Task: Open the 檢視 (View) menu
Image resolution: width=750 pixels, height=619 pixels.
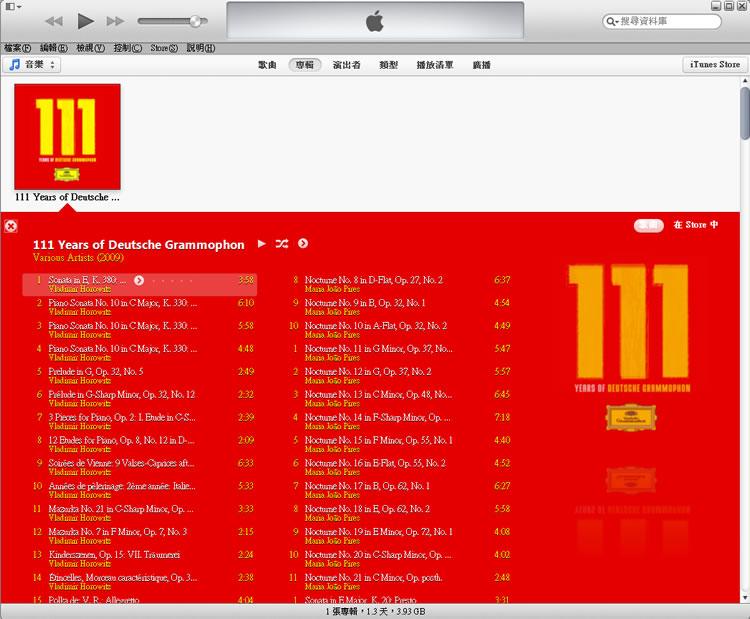Action: [90, 48]
